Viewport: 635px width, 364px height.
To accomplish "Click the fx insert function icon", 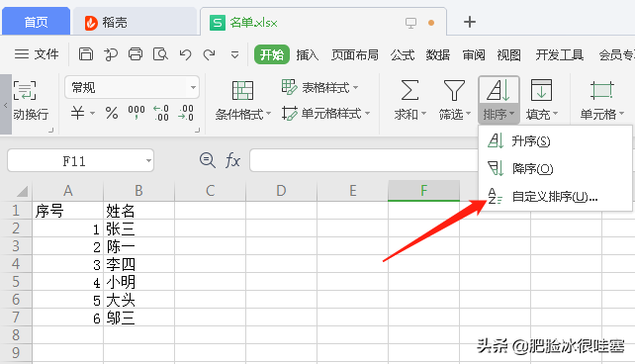I will tap(232, 160).
